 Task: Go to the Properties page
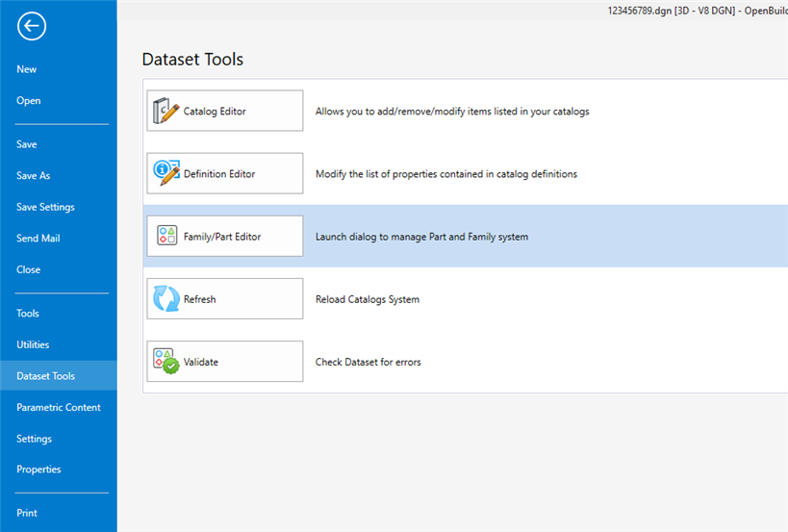point(38,469)
